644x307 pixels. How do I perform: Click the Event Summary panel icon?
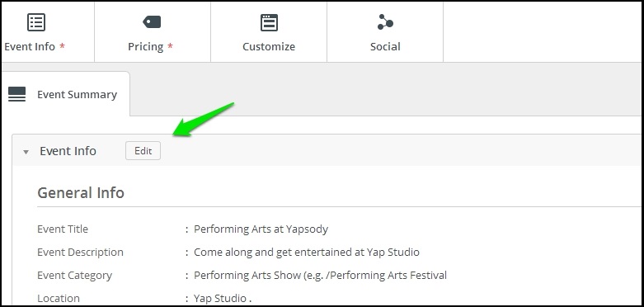(16, 94)
